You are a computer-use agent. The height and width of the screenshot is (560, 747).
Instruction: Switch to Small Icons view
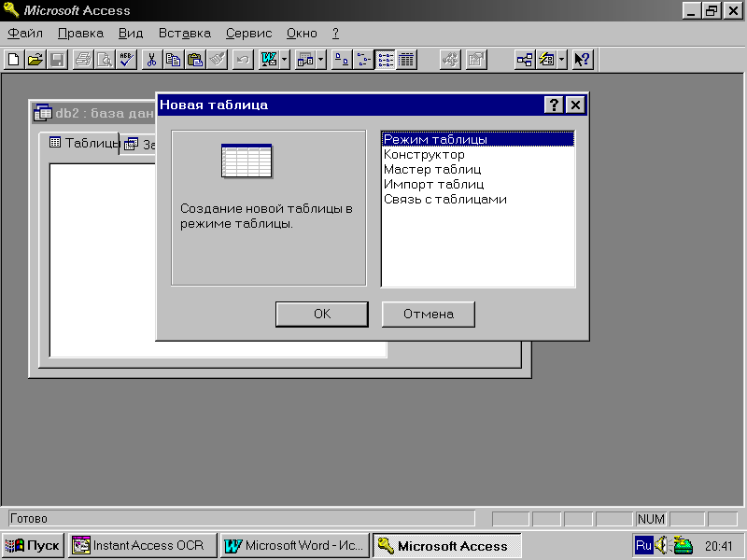[x=363, y=60]
